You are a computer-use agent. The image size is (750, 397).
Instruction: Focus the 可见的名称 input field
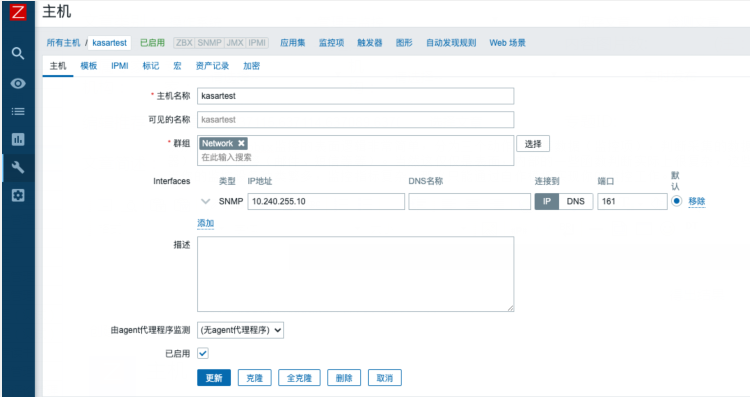(x=355, y=120)
